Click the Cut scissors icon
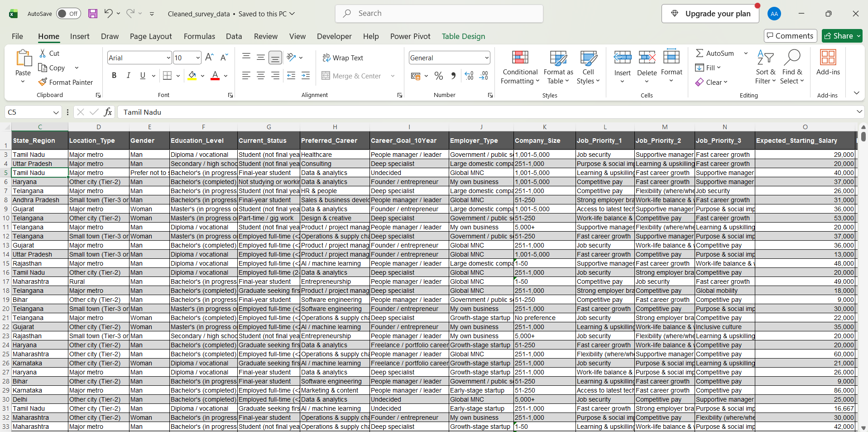The width and height of the screenshot is (868, 432). [x=43, y=53]
